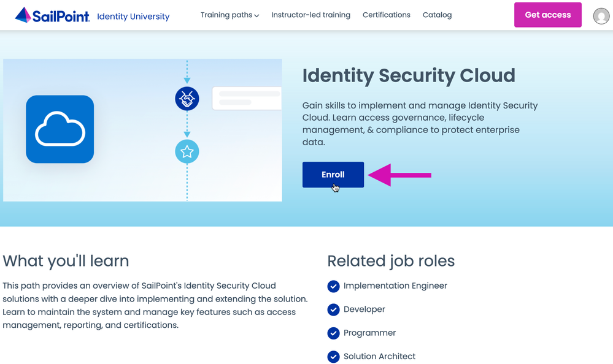Click the Enroll button

click(x=333, y=175)
